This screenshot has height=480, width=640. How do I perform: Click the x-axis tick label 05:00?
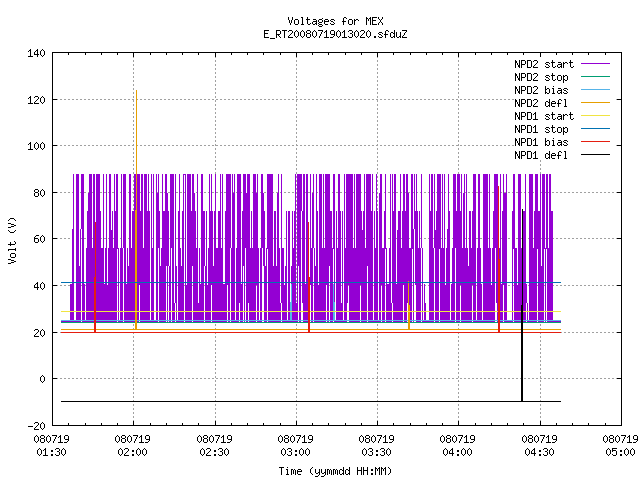[620, 453]
